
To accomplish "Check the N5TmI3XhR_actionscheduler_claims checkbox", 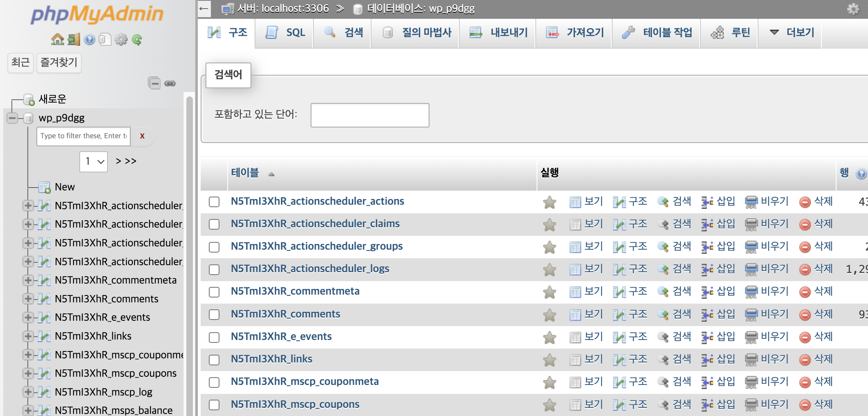I will 214,224.
